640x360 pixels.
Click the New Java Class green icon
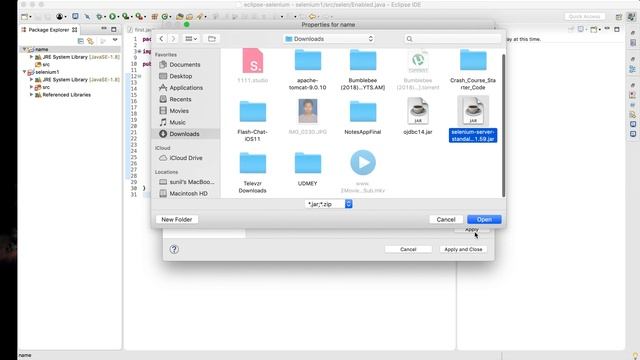click(x=165, y=17)
